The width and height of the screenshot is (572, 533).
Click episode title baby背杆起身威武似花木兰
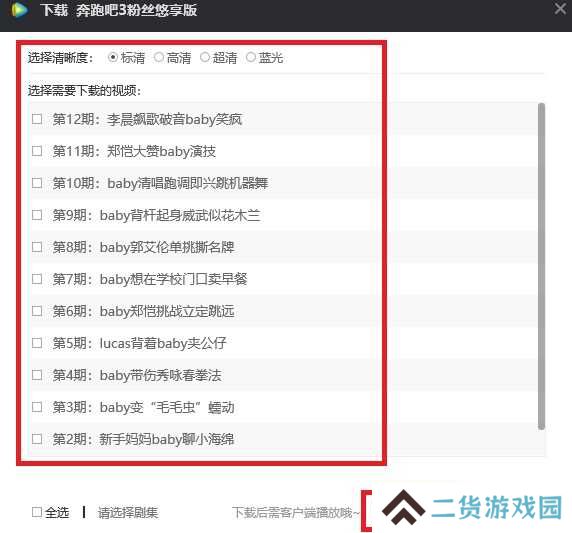click(180, 215)
